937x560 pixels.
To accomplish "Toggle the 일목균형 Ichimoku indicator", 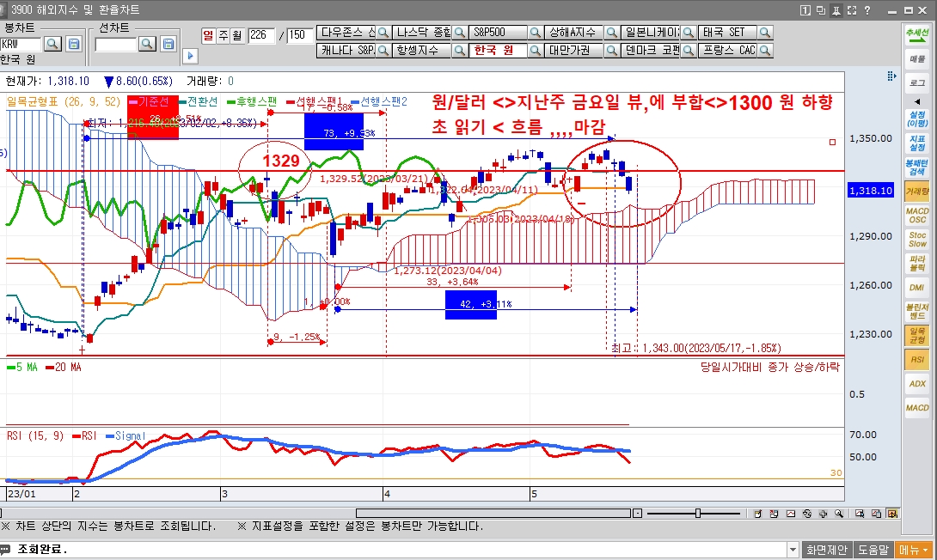I will [917, 336].
